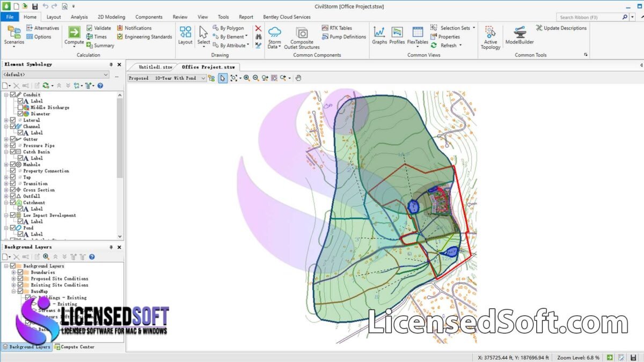Click the Zoom Out magnifier in drawing toolbar
This screenshot has height=362, width=644.
click(255, 78)
